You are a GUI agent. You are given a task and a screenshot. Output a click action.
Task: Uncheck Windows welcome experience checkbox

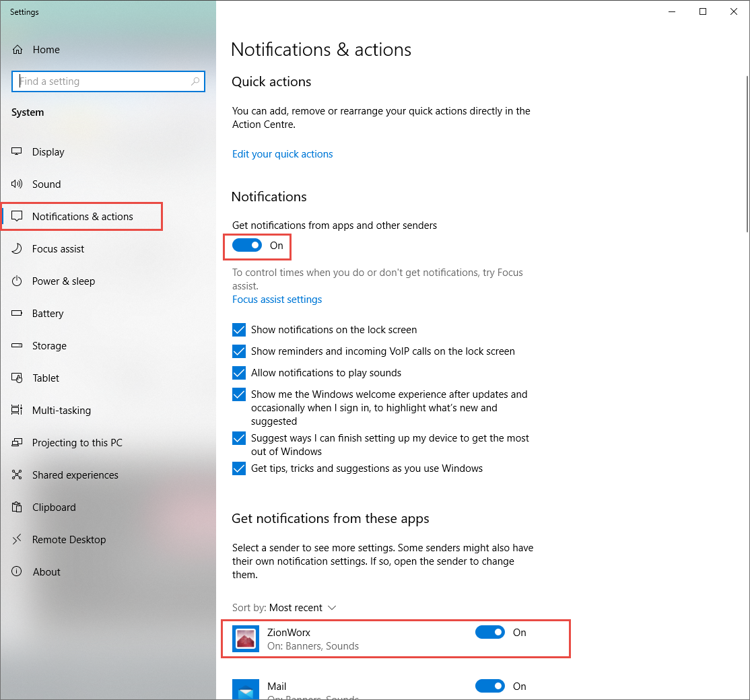coord(239,394)
